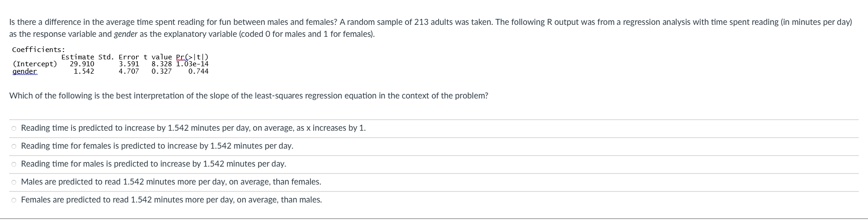Viewport: 868px width, 220px height.
Task: Click the '(Intercept)' row label
Action: pyautogui.click(x=35, y=64)
